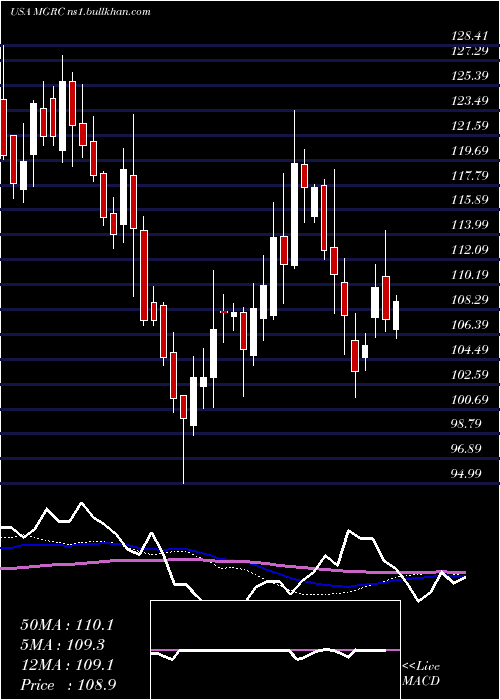Click the 94.99 price axis label
Image resolution: width=500 pixels, height=700 pixels.
click(x=468, y=473)
